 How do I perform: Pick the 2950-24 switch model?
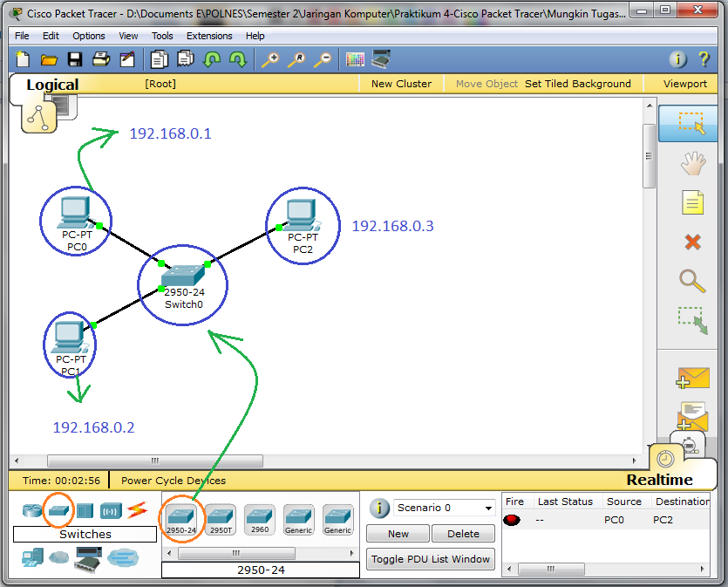(181, 520)
